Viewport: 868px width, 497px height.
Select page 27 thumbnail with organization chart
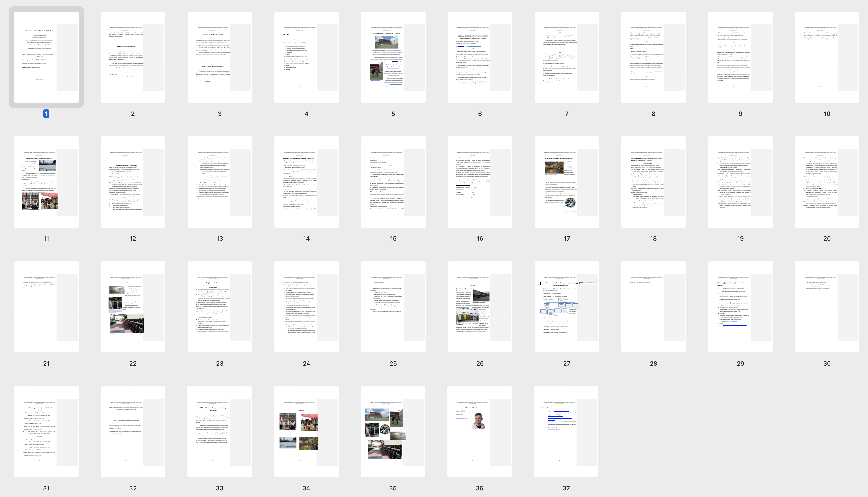(x=566, y=307)
